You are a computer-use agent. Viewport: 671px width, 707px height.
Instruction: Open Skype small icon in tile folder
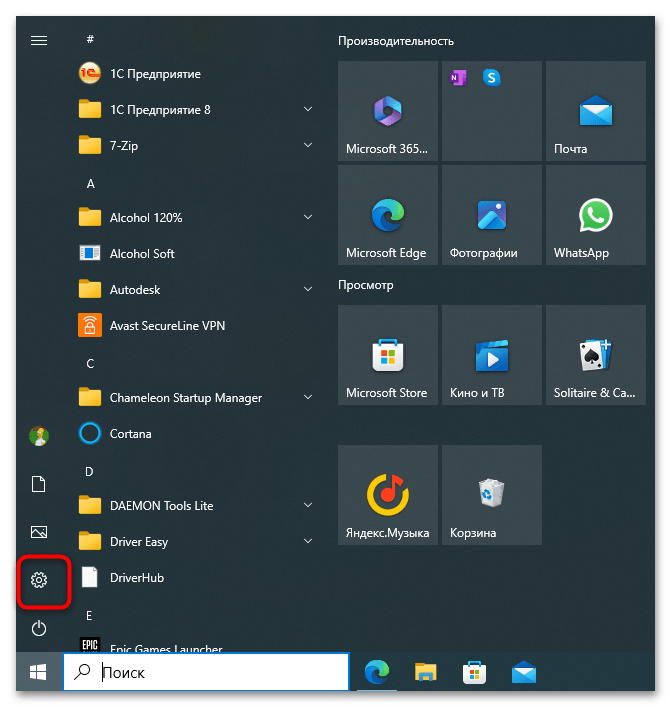pyautogui.click(x=492, y=78)
